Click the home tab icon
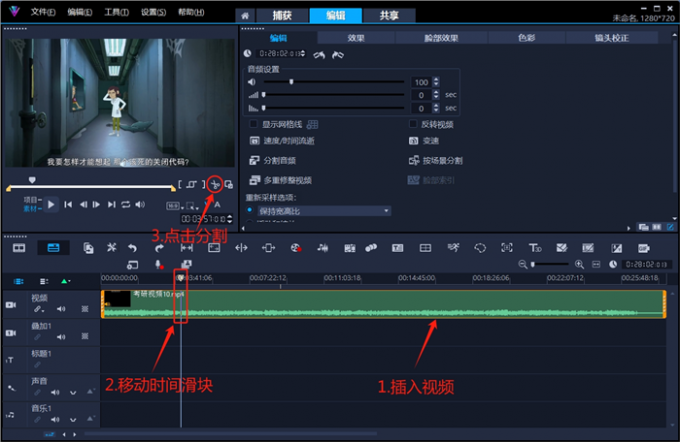The width and height of the screenshot is (680, 442). (x=245, y=16)
